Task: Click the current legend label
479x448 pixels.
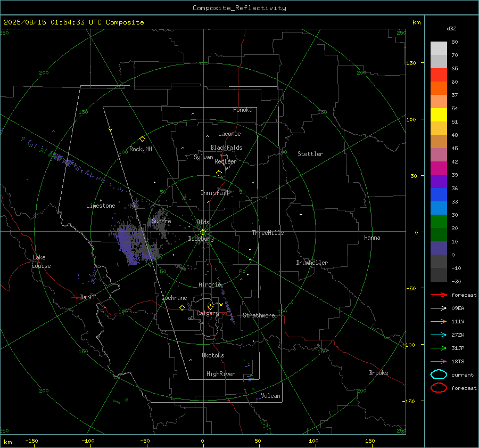Action: tap(463, 374)
